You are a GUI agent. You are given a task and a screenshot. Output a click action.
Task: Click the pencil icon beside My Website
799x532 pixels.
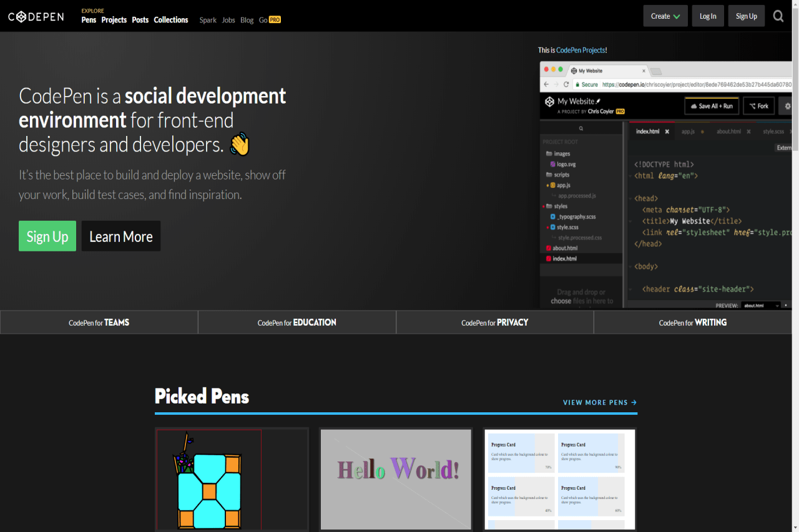598,101
